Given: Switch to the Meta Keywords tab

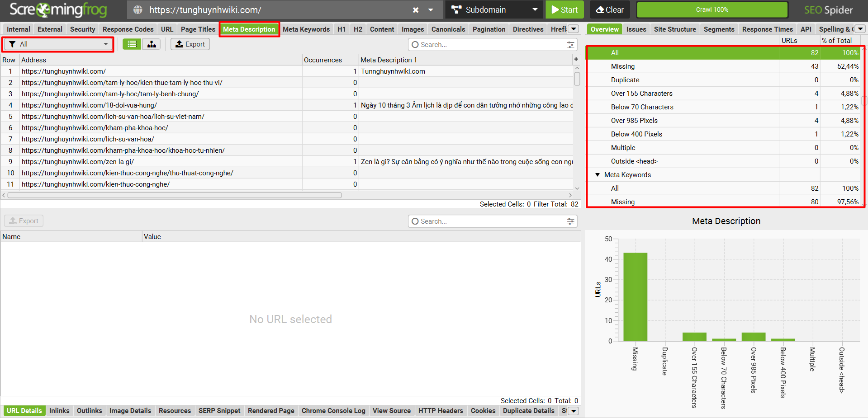Looking at the screenshot, I should 306,29.
